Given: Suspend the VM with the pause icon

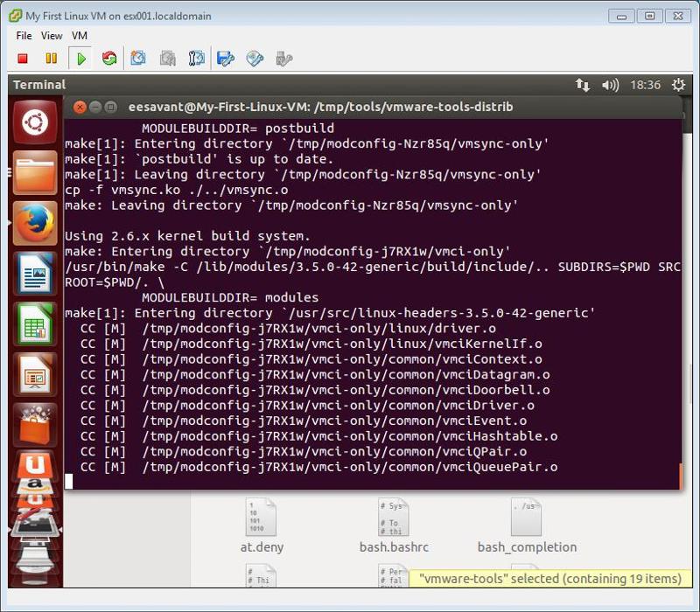Looking at the screenshot, I should point(52,59).
